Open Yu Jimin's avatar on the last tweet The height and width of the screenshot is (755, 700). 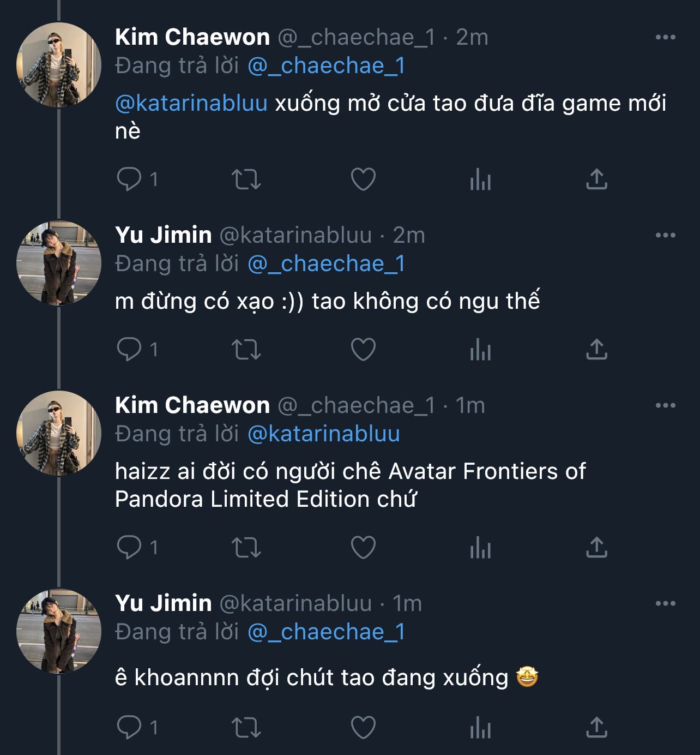59,631
